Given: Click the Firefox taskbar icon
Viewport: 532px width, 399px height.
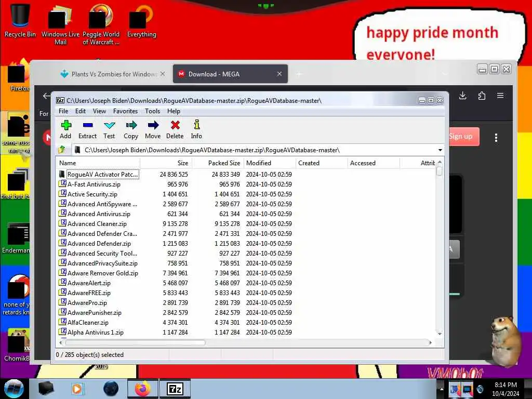Looking at the screenshot, I should [x=142, y=389].
